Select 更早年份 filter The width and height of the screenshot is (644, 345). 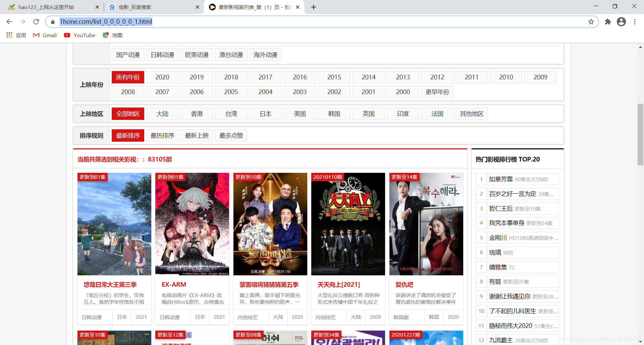coord(437,92)
